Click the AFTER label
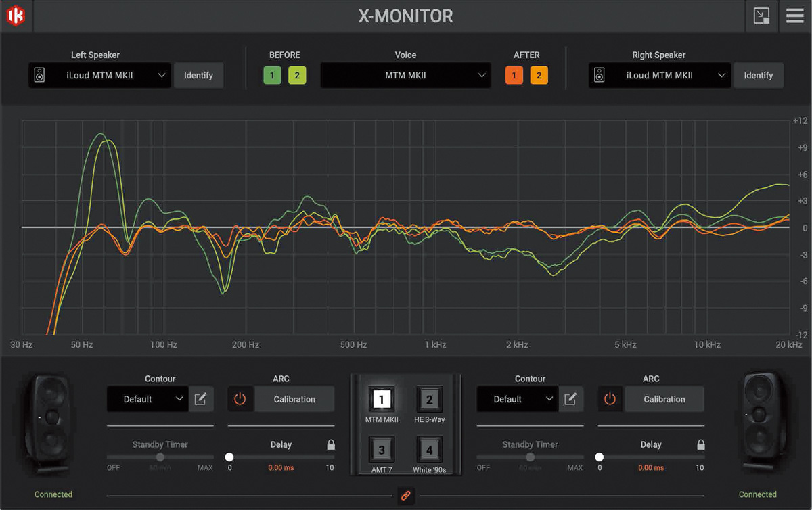 point(526,55)
